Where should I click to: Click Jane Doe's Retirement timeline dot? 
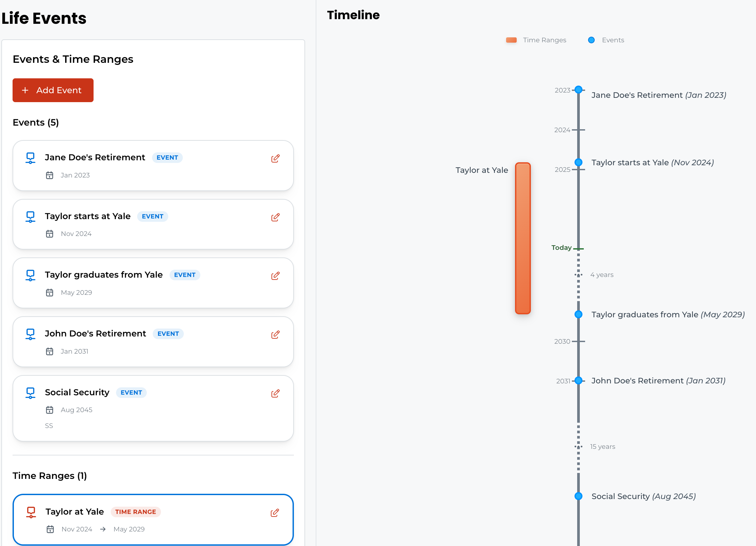pos(578,90)
